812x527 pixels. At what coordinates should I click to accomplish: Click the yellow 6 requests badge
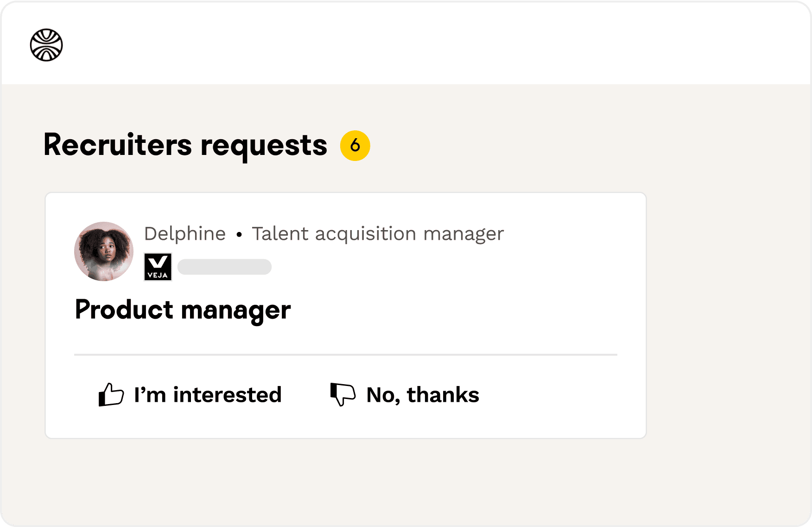pos(355,146)
